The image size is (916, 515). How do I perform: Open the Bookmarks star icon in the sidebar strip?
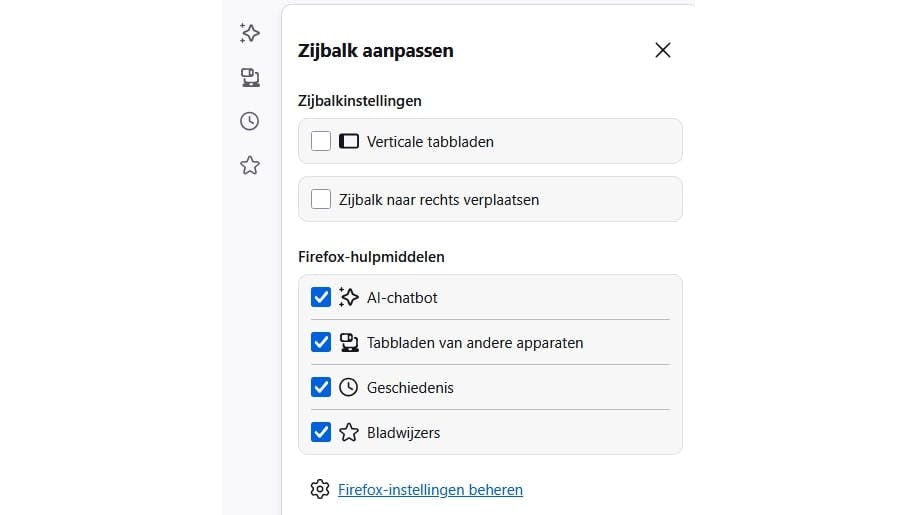point(250,165)
